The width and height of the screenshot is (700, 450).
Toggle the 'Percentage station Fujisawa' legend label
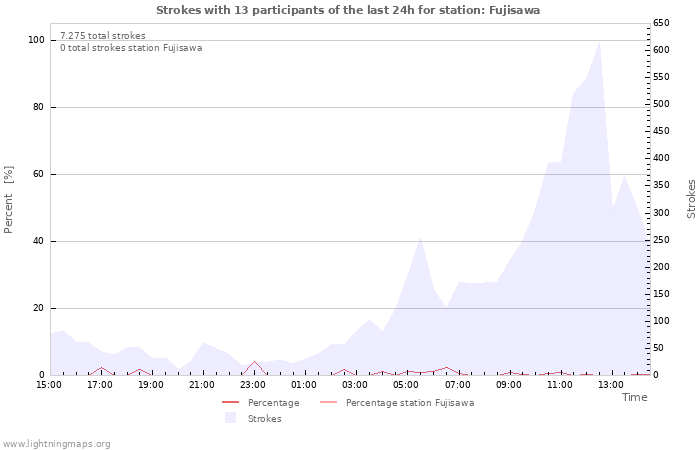[409, 403]
